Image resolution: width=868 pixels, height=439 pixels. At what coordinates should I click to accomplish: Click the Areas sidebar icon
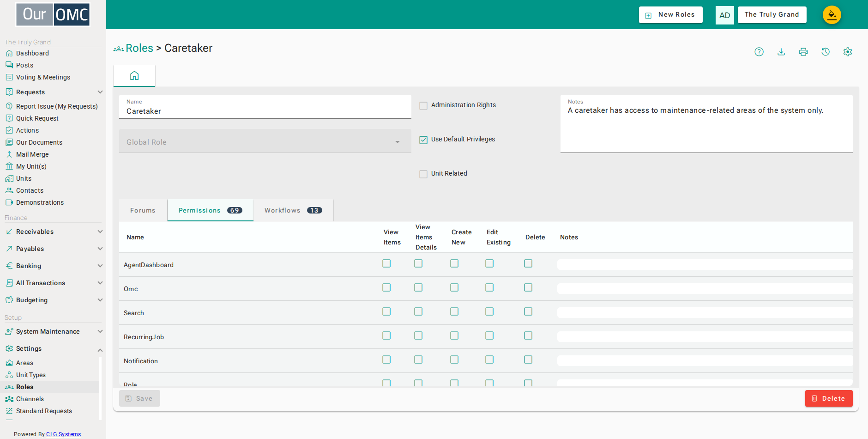[9, 363]
